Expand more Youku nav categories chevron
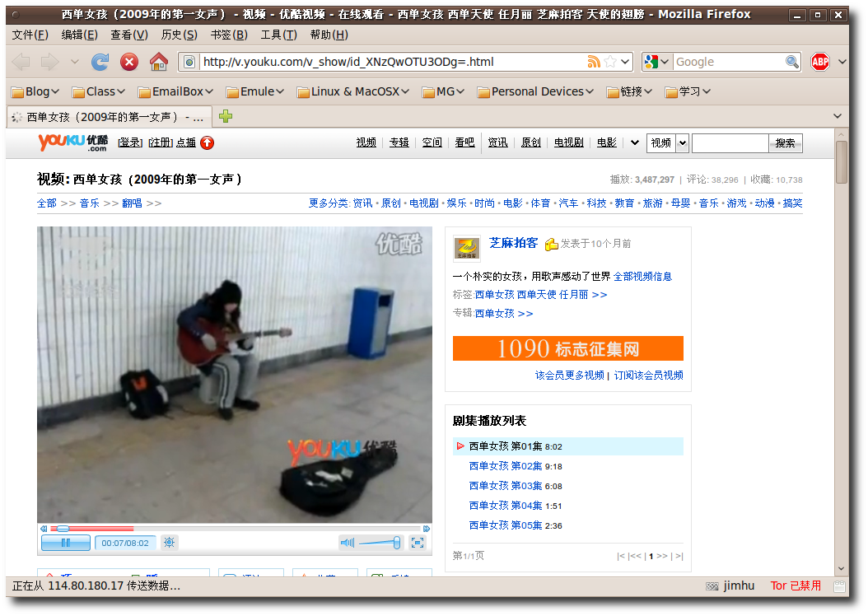Image resolution: width=868 pixels, height=616 pixels. (635, 142)
